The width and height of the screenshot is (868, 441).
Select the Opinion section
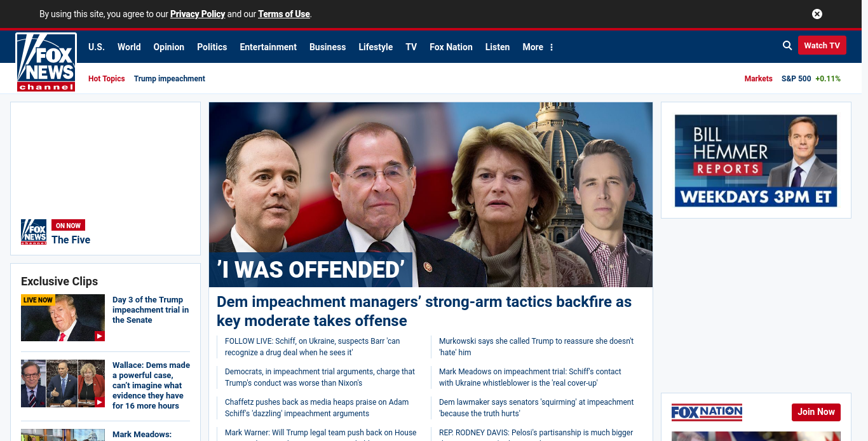[168, 47]
